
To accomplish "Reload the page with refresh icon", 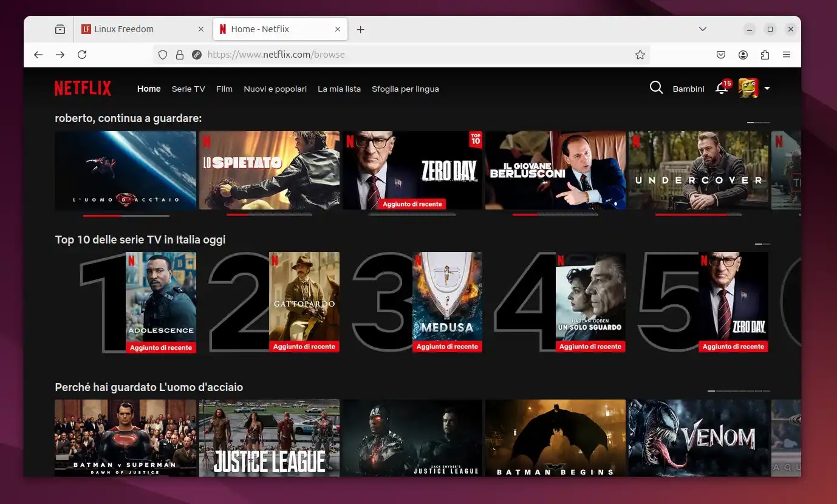I will tap(82, 55).
